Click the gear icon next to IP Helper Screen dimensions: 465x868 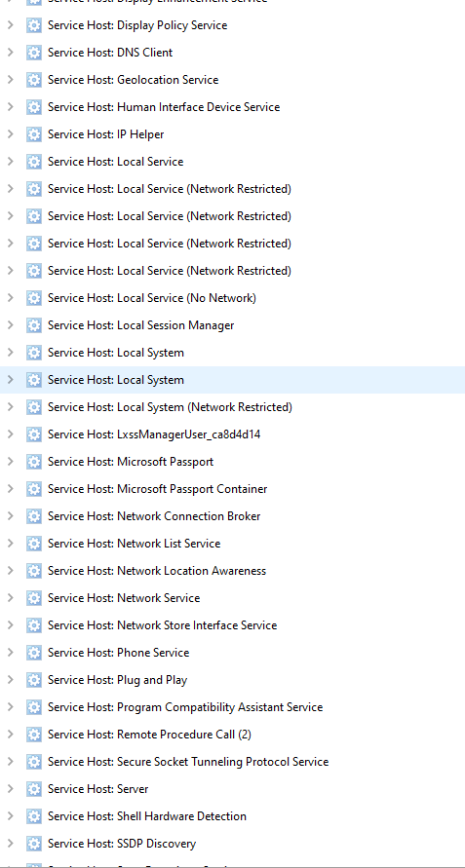(34, 134)
